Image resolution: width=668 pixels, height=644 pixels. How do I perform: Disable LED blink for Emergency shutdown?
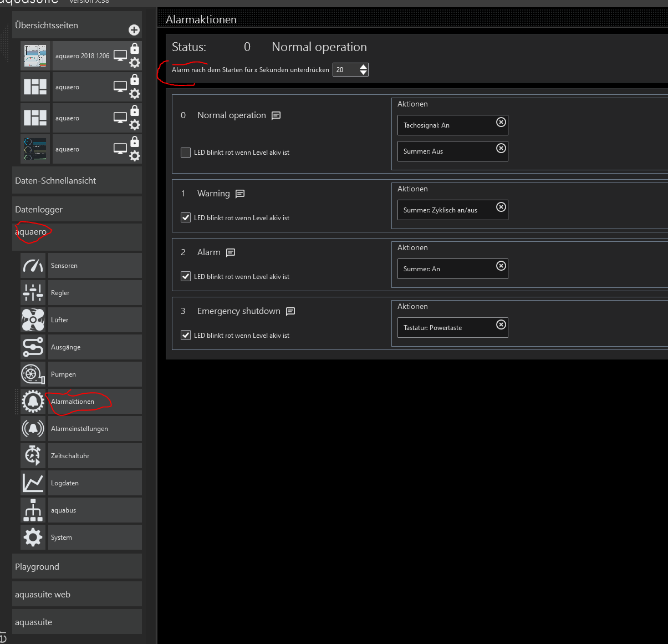(186, 336)
